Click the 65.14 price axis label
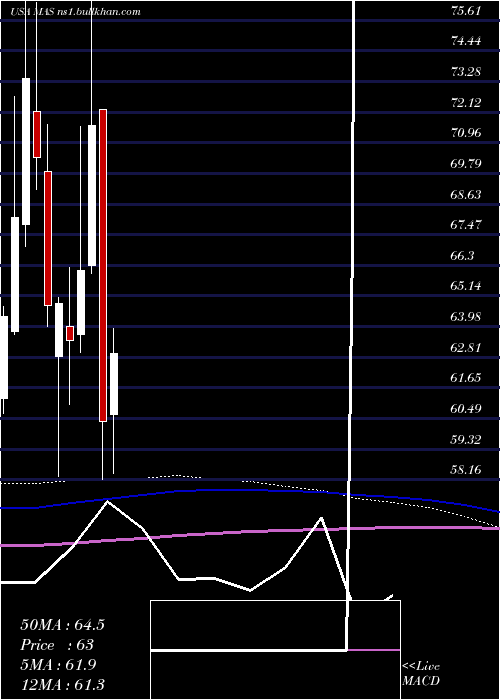Screen dimensions: 500x700 [x=466, y=286]
